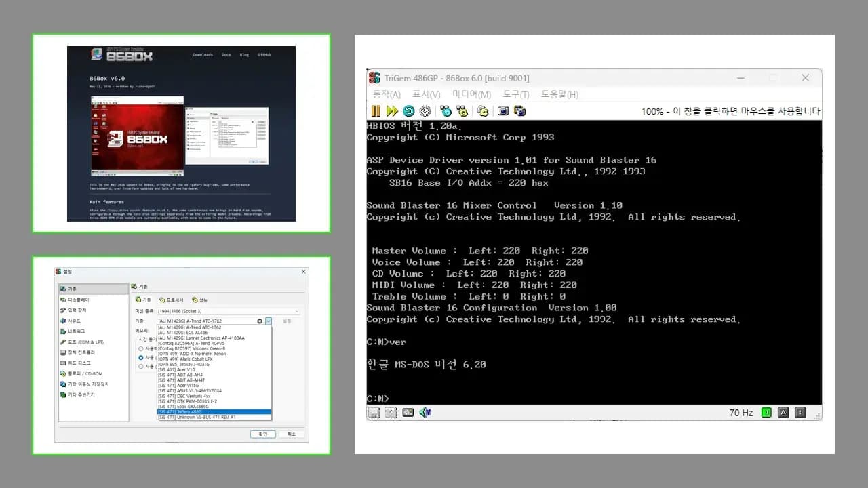
Task: Confirm settings with the 확인 button
Action: [262, 434]
